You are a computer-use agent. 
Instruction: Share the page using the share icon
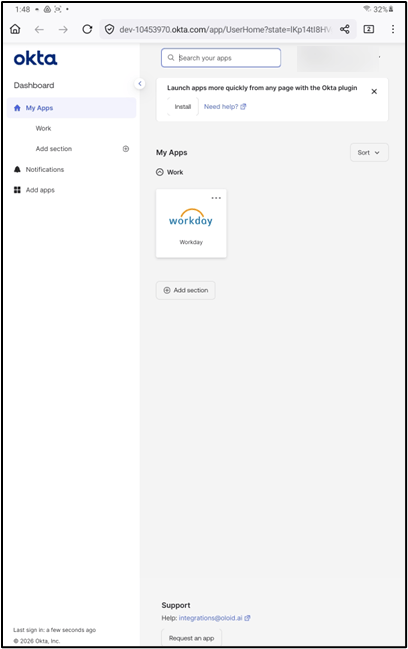(x=345, y=29)
